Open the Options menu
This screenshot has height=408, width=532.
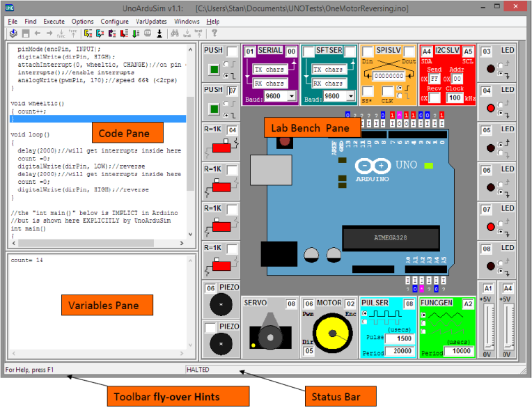pyautogui.click(x=82, y=22)
